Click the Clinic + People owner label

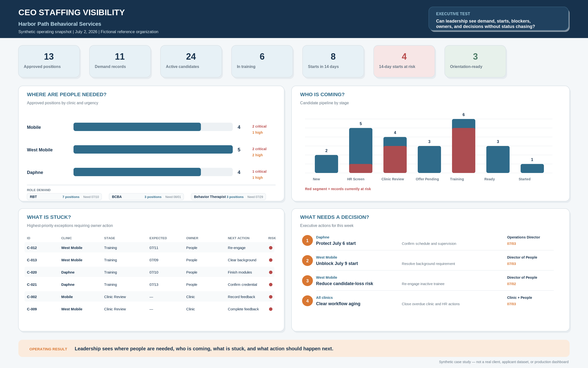click(520, 298)
